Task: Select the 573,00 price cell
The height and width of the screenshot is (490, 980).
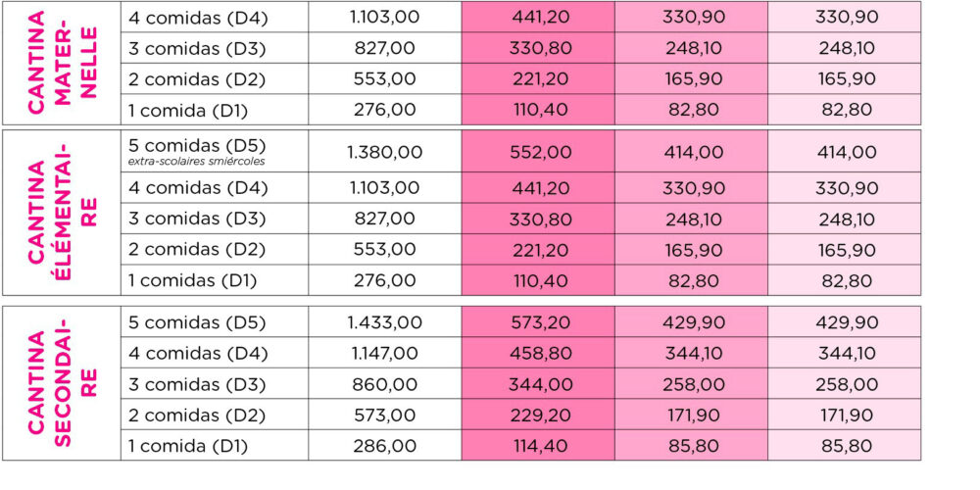Action: coord(385,415)
